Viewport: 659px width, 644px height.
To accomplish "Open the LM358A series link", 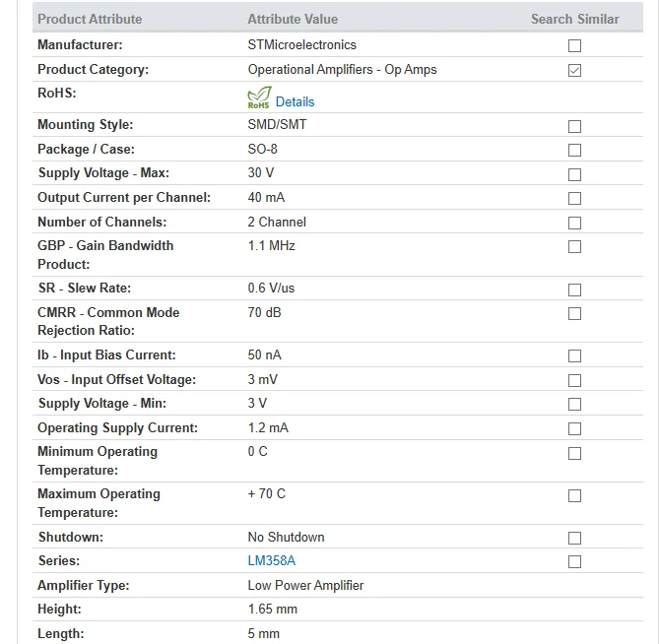I will coord(272,561).
